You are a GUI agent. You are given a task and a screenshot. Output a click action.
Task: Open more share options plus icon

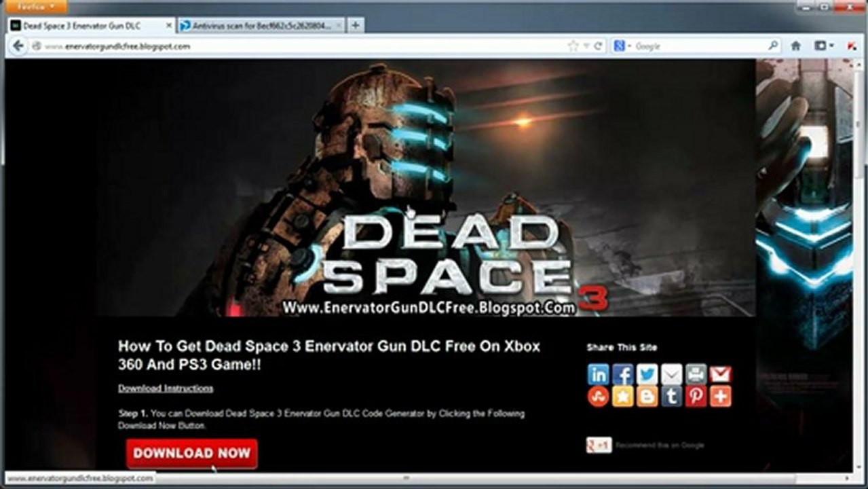pos(720,397)
